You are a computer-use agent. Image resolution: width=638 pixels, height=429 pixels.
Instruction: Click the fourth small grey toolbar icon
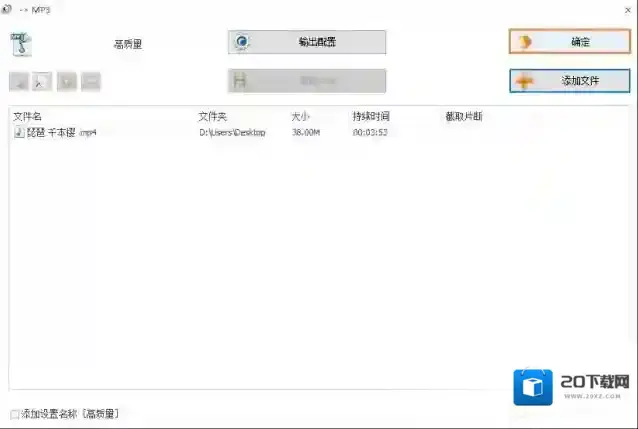click(90, 82)
